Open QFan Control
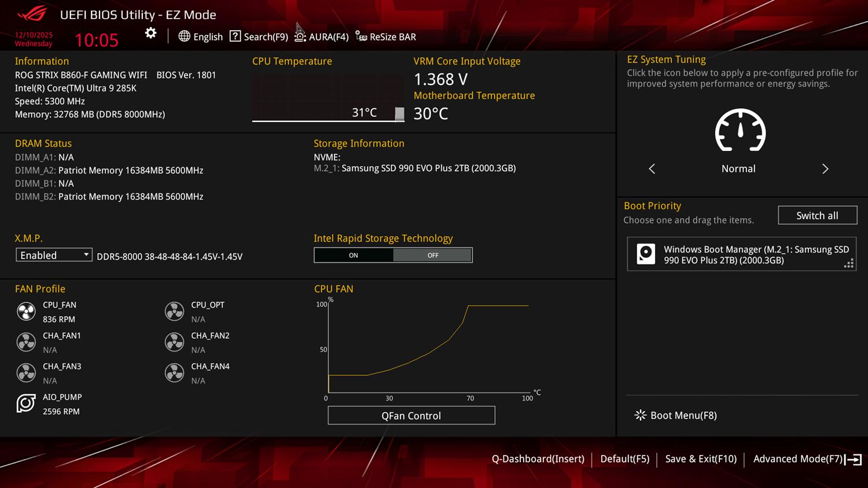Image resolution: width=868 pixels, height=488 pixels. 411,416
